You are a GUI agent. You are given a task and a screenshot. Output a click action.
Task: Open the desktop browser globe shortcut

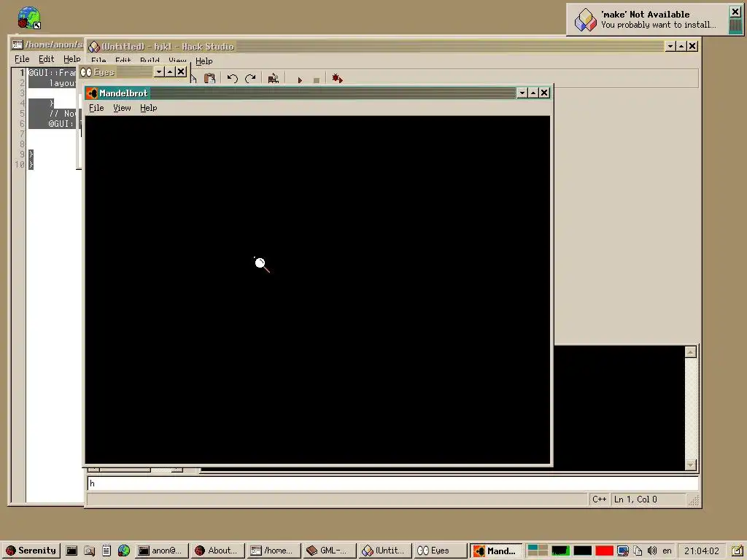coord(29,17)
